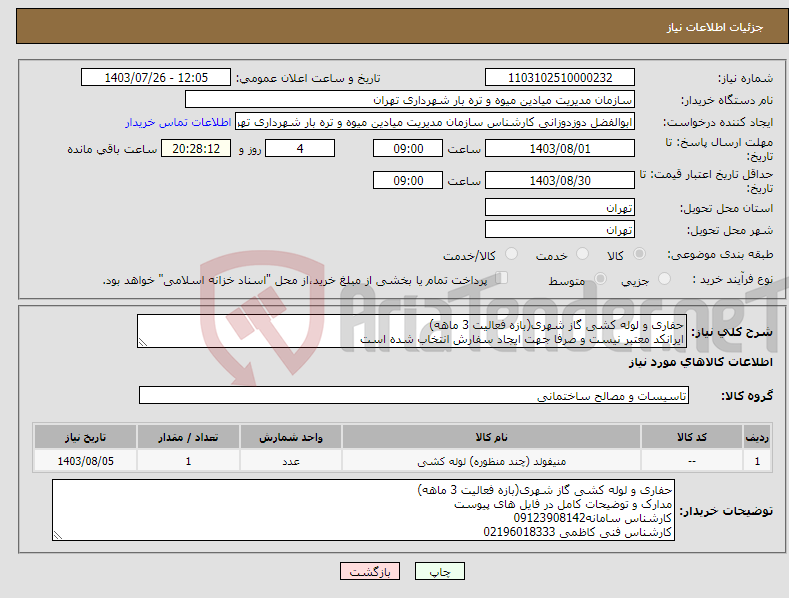This screenshot has height=598, width=789.
Task: Click the quantity cell showing 1
Action: pyautogui.click(x=188, y=461)
